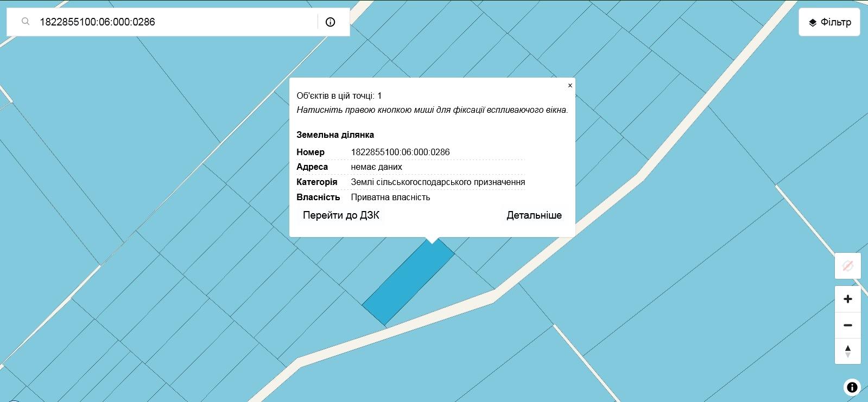The width and height of the screenshot is (868, 402).
Task: Click the italic right-click hint text
Action: [432, 110]
